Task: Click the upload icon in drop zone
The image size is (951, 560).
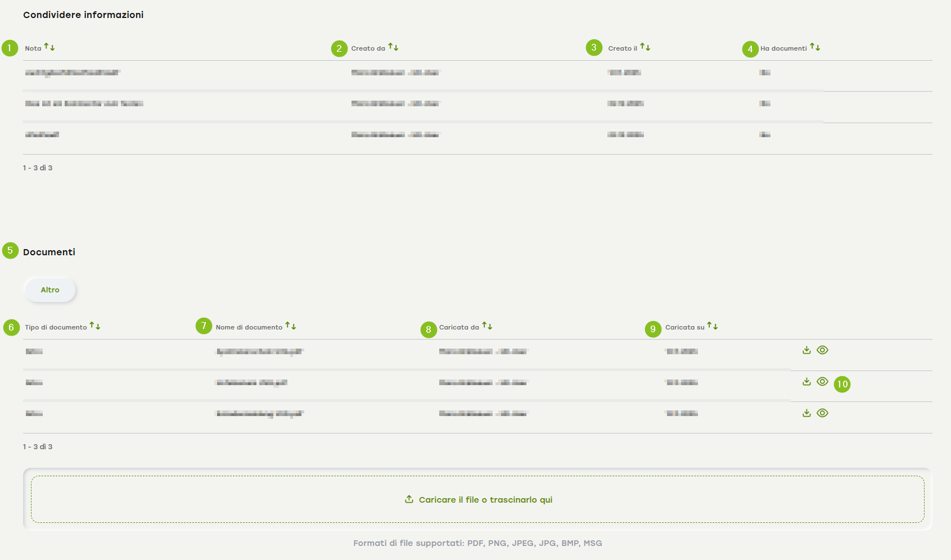Action: 409,499
